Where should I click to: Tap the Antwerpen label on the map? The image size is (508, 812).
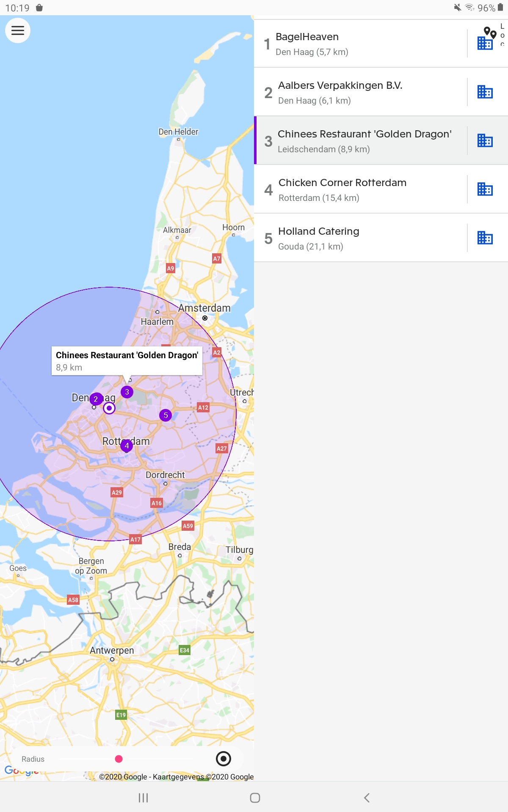tap(112, 650)
